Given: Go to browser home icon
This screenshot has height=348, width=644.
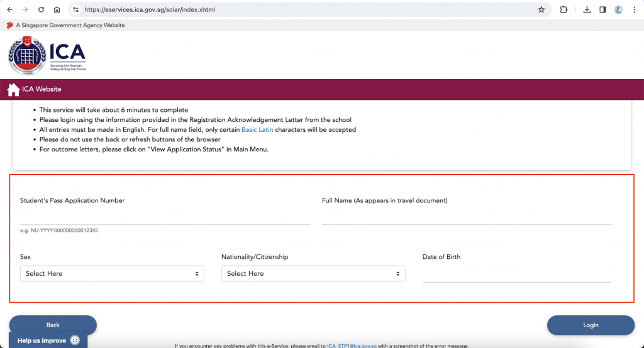Looking at the screenshot, I should pyautogui.click(x=57, y=10).
